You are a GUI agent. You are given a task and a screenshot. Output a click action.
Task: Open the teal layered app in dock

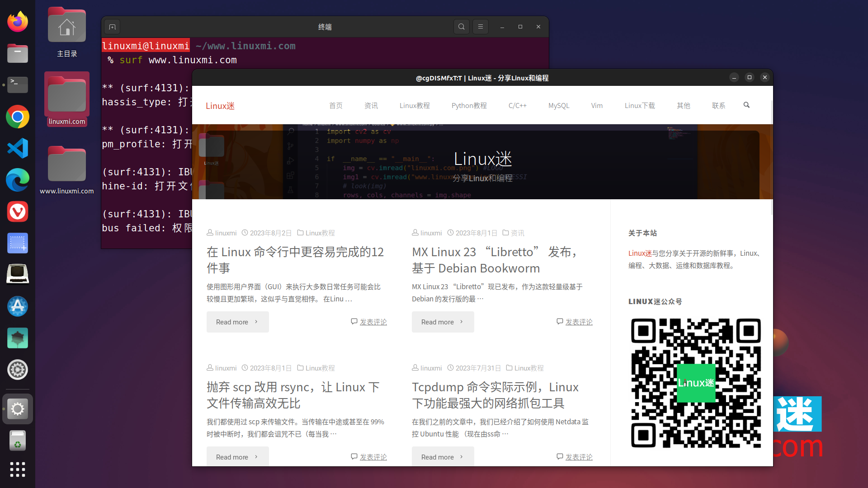coord(18,338)
